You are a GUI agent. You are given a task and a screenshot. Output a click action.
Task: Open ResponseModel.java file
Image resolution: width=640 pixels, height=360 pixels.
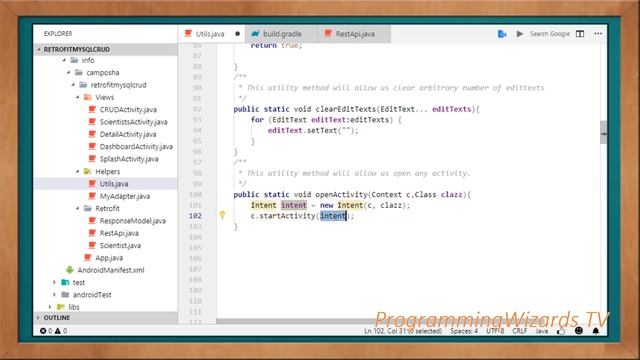pos(133,221)
